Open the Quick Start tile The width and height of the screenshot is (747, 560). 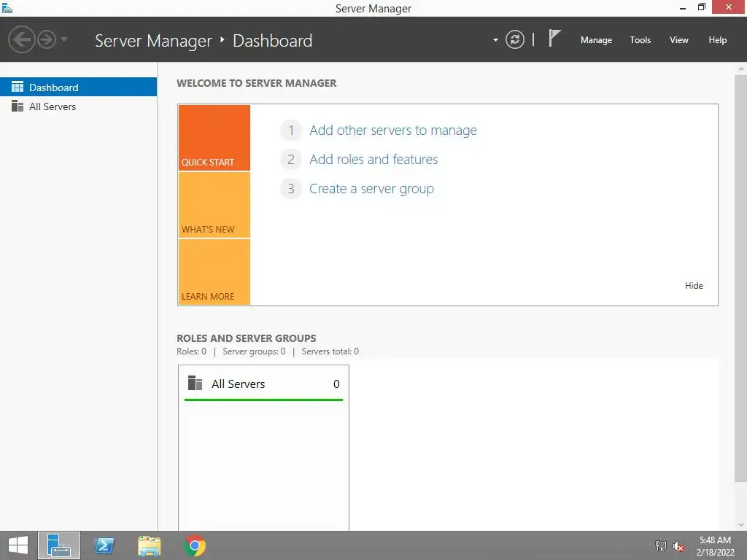click(214, 138)
